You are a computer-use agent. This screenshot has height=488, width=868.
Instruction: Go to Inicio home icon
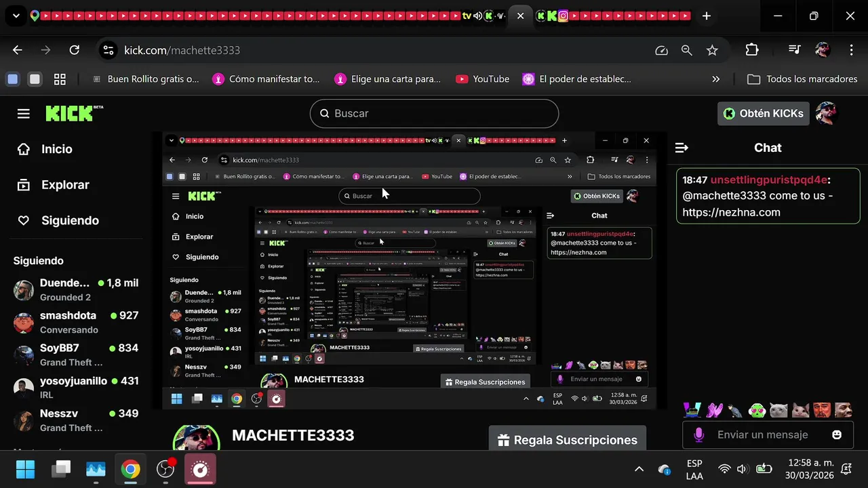(x=24, y=149)
